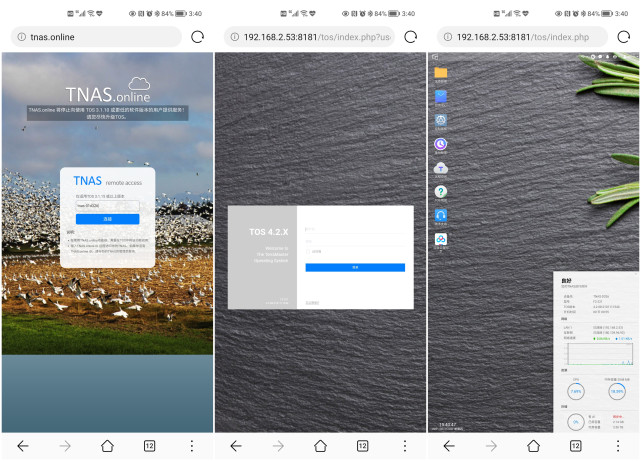
Task: Open three-dot browser menu in left screen
Action: coord(192,446)
